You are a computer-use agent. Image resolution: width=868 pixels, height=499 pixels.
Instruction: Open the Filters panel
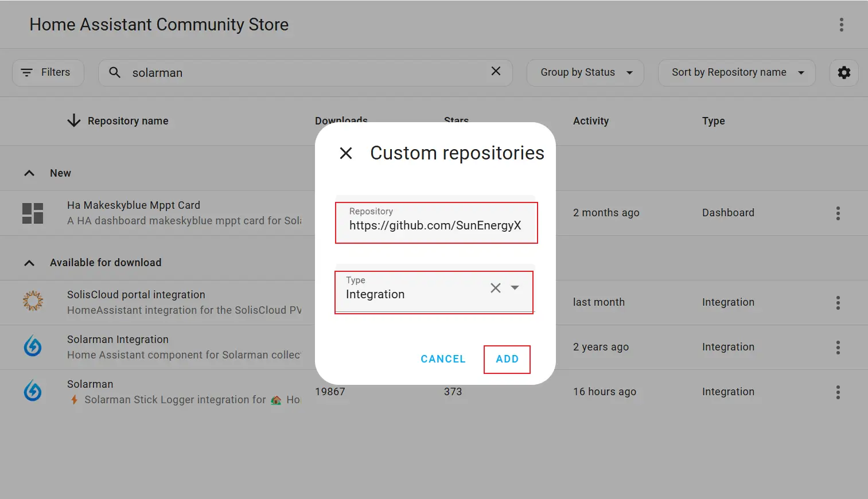point(48,73)
